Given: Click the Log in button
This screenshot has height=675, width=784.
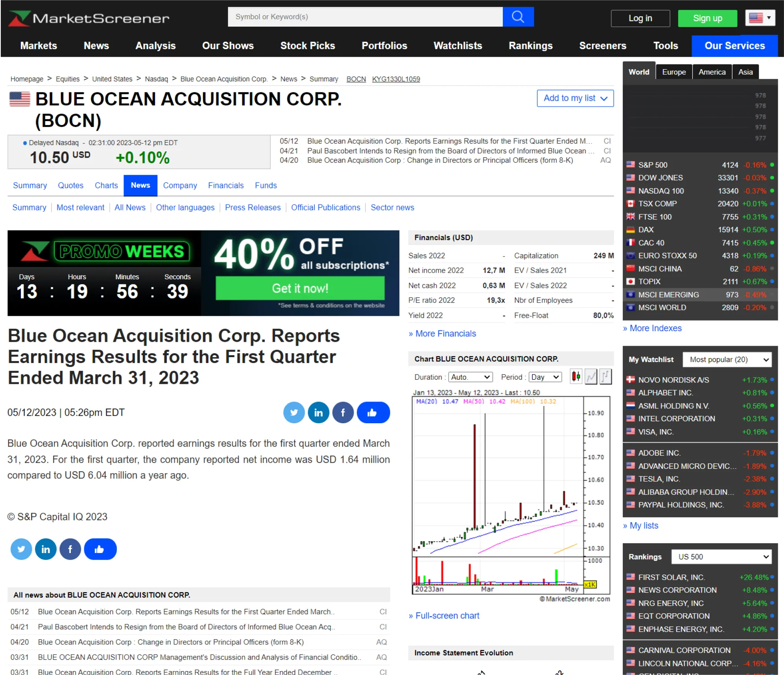Looking at the screenshot, I should (640, 18).
